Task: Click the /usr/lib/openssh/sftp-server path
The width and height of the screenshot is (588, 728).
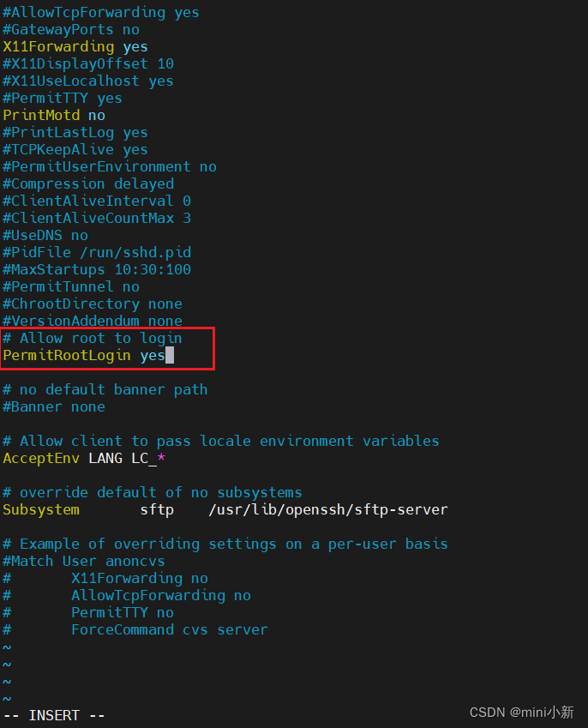Action: click(328, 510)
